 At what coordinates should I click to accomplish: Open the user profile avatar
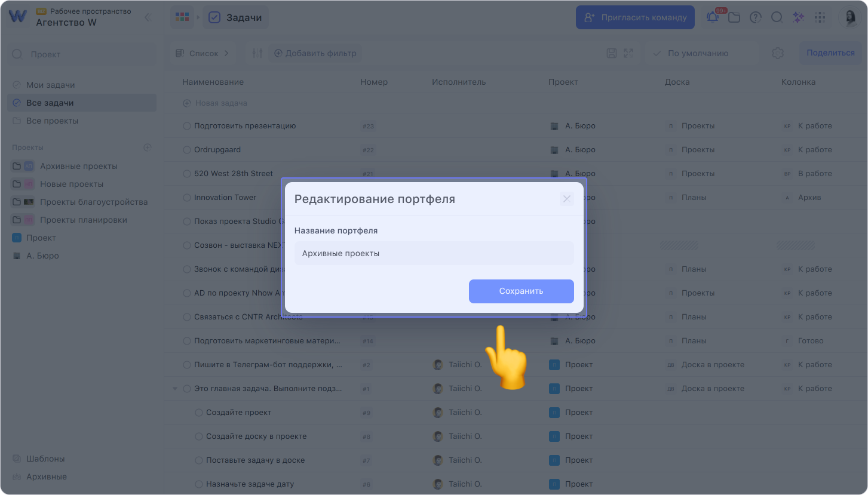click(x=849, y=17)
